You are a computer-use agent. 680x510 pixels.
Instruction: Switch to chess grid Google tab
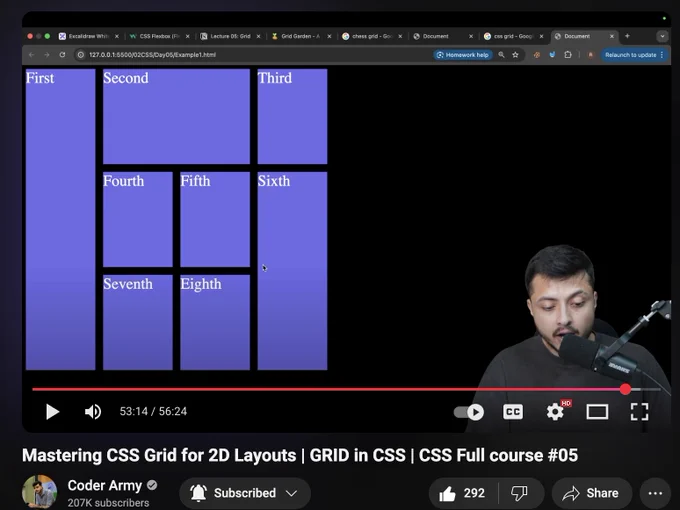tap(371, 36)
